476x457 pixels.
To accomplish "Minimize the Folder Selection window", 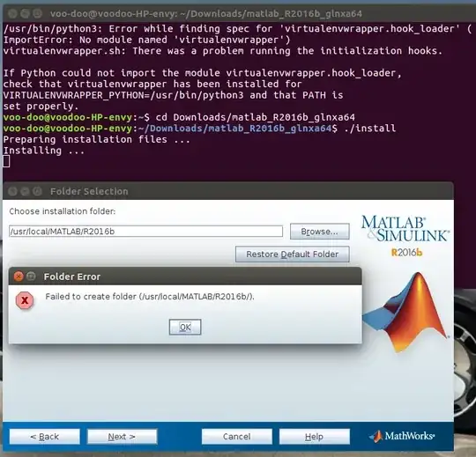I will click(x=25, y=191).
